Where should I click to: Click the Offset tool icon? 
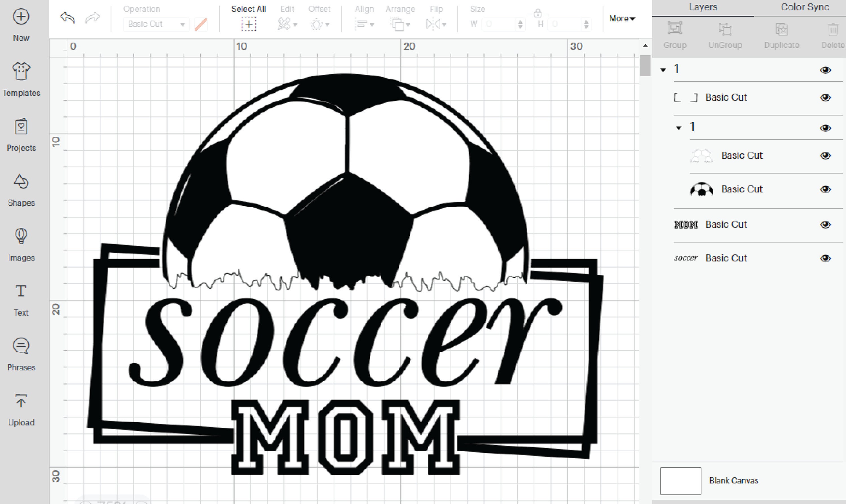[317, 24]
